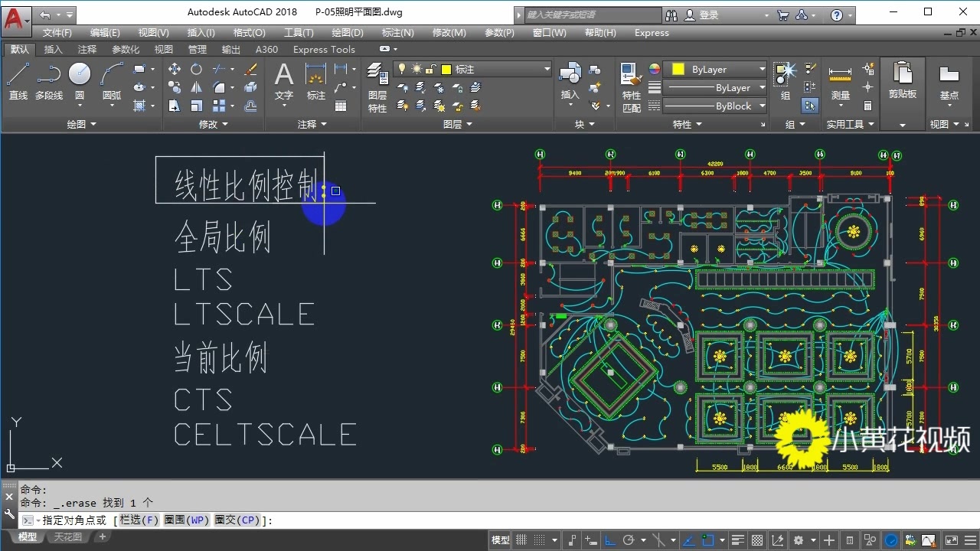Toggle lineweight display in status bar
The width and height of the screenshot is (980, 551).
point(738,540)
